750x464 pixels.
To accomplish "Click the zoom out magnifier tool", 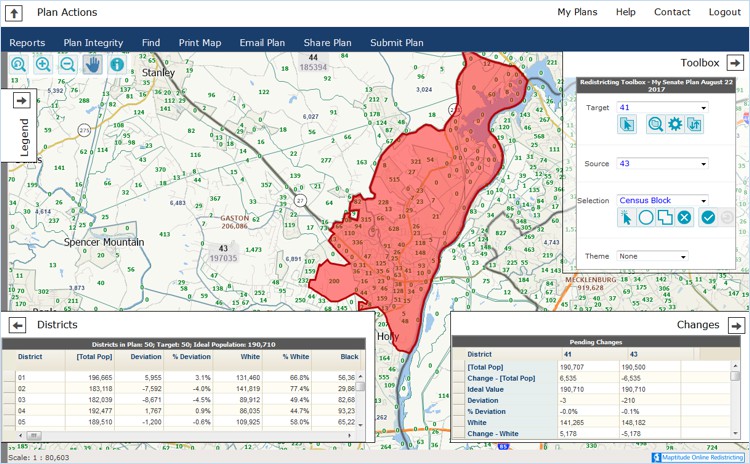I will tap(67, 65).
